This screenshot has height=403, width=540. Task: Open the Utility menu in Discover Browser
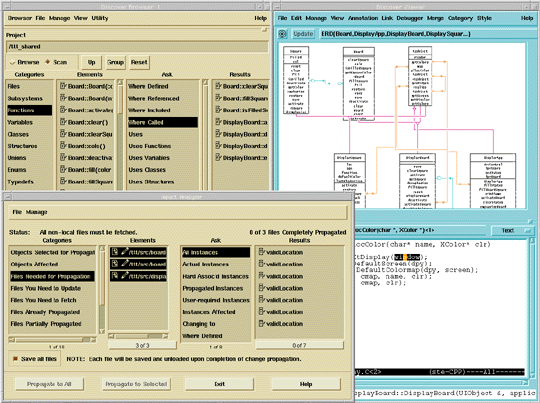pos(100,18)
